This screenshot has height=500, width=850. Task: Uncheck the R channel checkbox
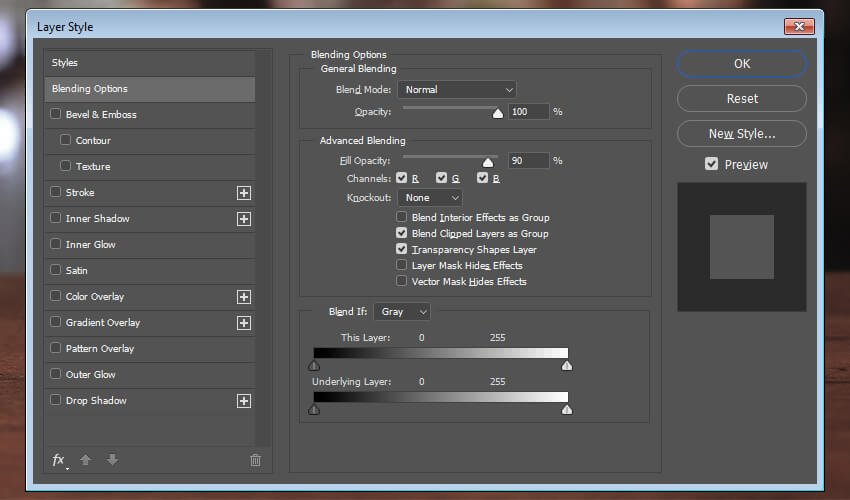coord(402,178)
